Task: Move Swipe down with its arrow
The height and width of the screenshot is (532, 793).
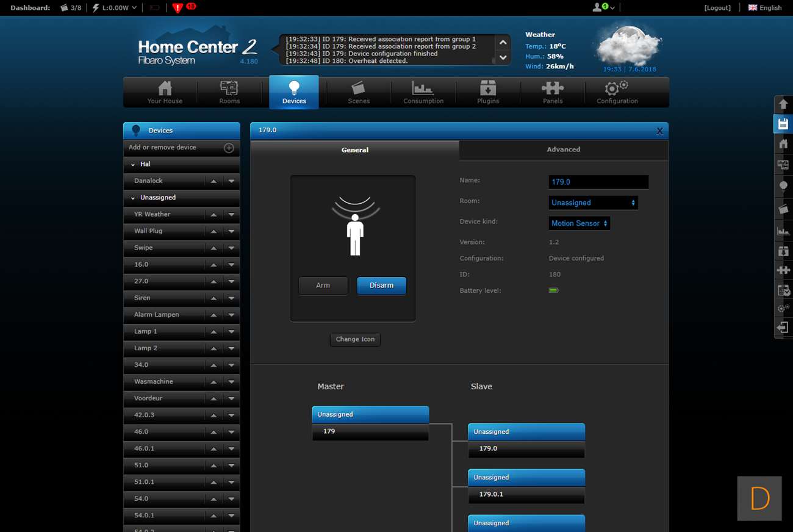Action: pyautogui.click(x=231, y=248)
